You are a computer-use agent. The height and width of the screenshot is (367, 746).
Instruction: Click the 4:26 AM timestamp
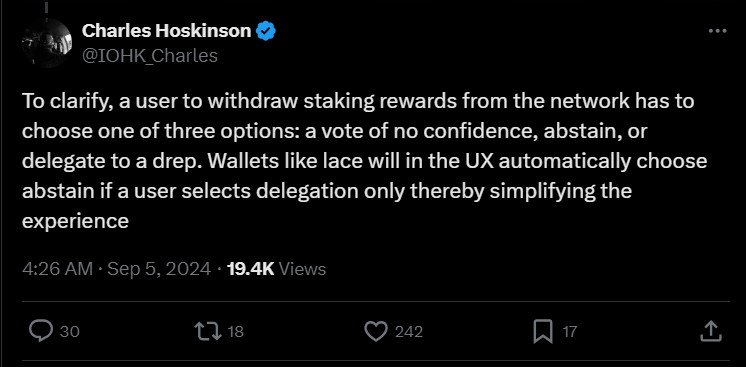(57, 269)
